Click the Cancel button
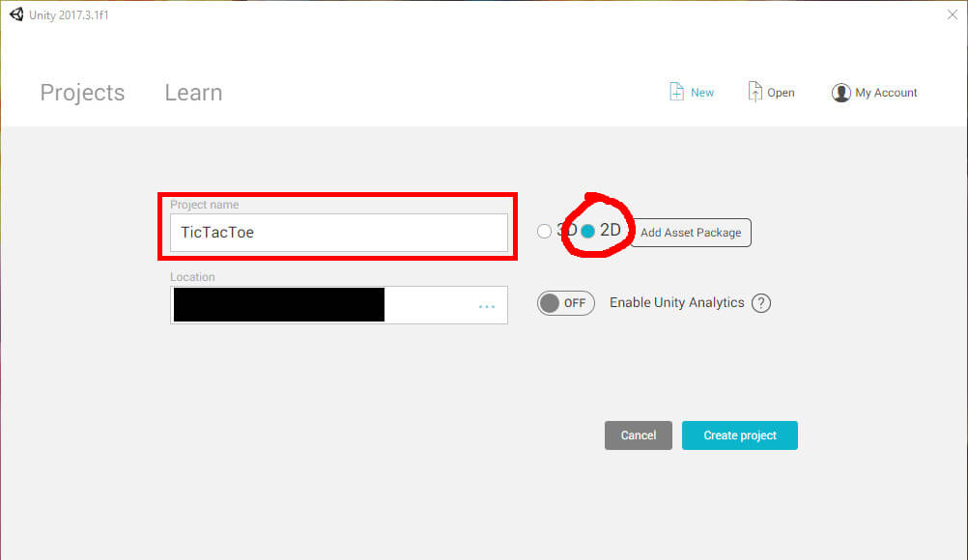 [x=639, y=435]
